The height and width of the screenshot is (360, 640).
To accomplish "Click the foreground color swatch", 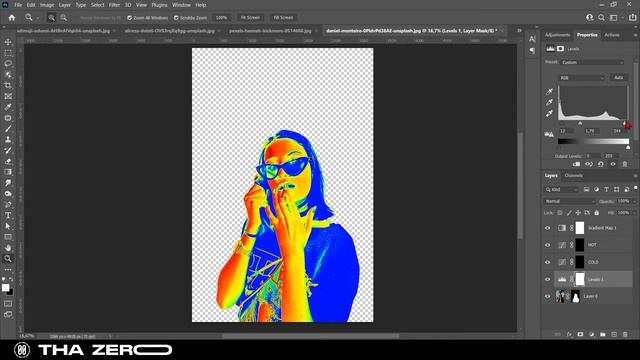I will (6, 288).
